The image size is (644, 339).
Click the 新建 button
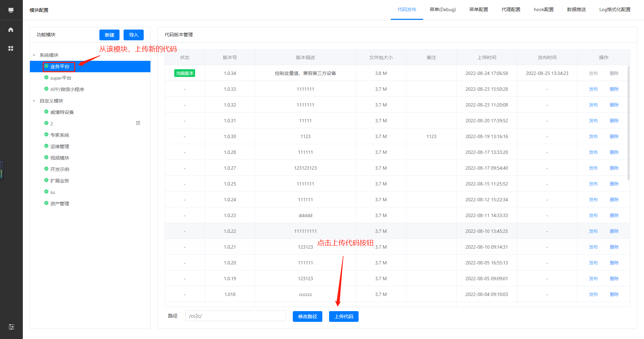click(109, 35)
